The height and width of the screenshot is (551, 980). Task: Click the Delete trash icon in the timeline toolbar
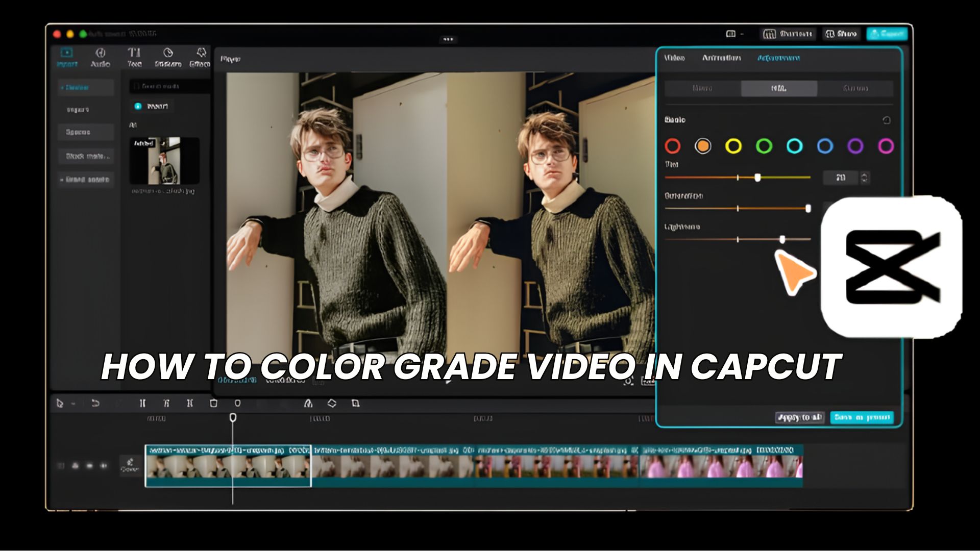pyautogui.click(x=213, y=404)
